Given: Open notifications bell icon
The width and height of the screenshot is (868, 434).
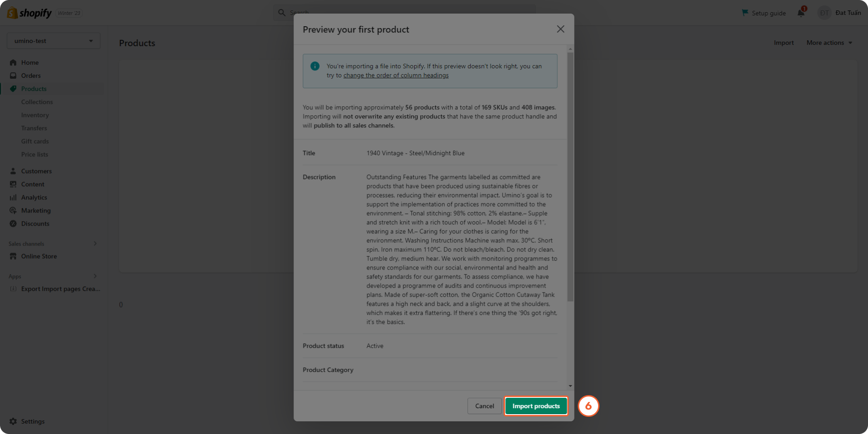Looking at the screenshot, I should pyautogui.click(x=801, y=13).
